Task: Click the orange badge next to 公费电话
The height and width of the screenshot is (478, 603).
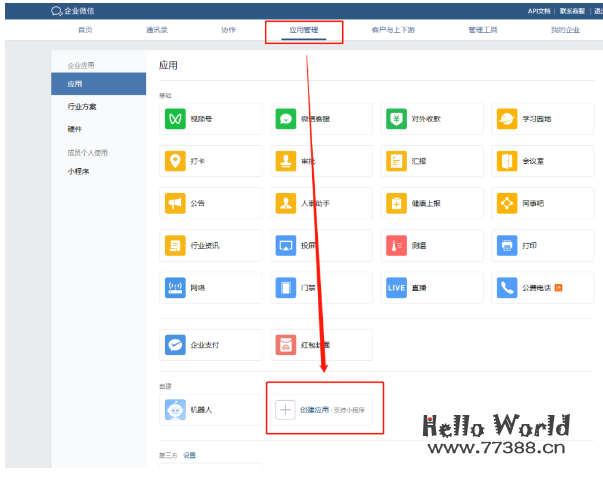Action: [x=558, y=288]
